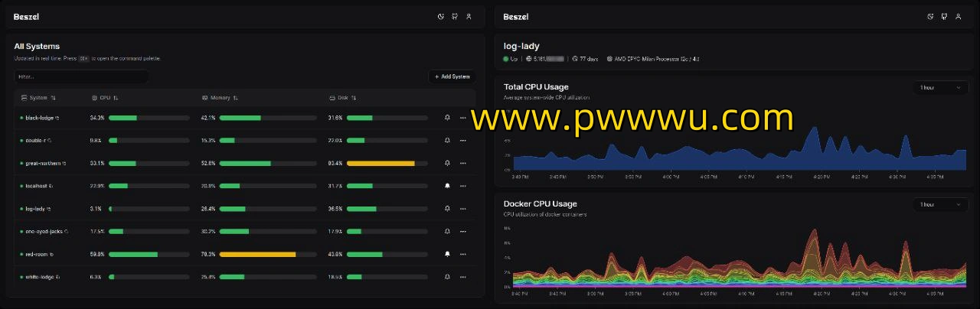Image resolution: width=980 pixels, height=309 pixels.
Task: Open user account icon in left header
Action: click(x=469, y=17)
